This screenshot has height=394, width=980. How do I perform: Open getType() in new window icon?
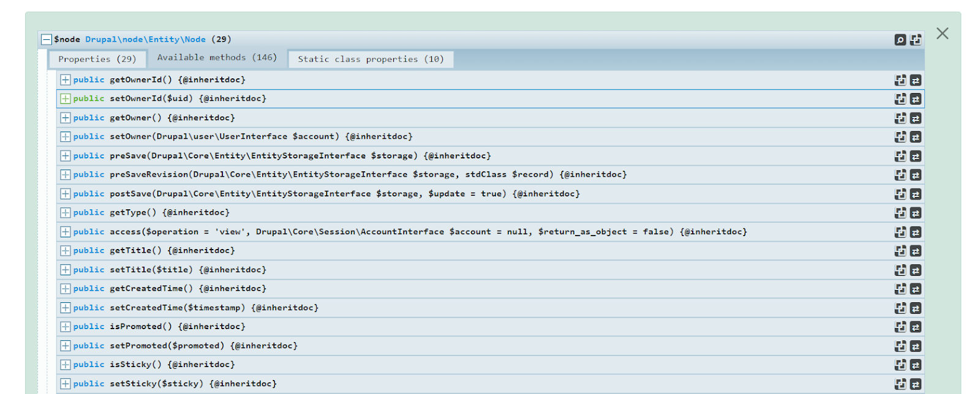click(900, 213)
